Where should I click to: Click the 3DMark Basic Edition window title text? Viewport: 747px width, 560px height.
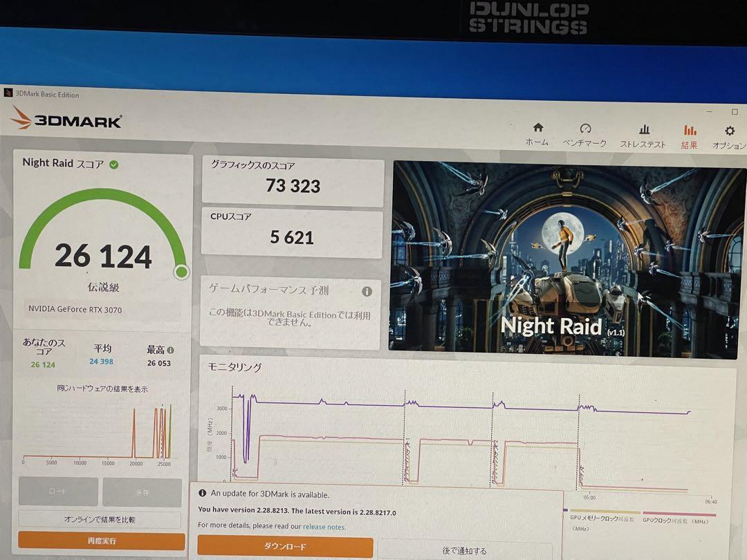(47, 94)
